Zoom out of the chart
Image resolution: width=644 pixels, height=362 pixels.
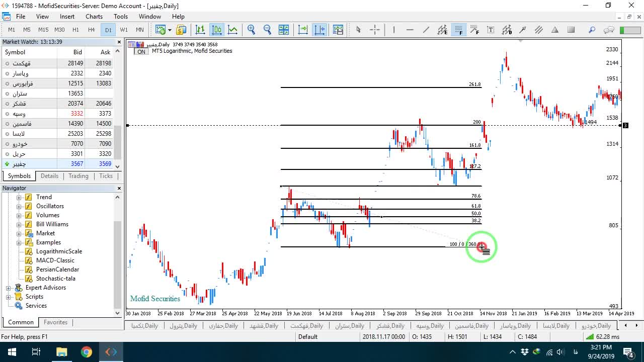pos(267,30)
